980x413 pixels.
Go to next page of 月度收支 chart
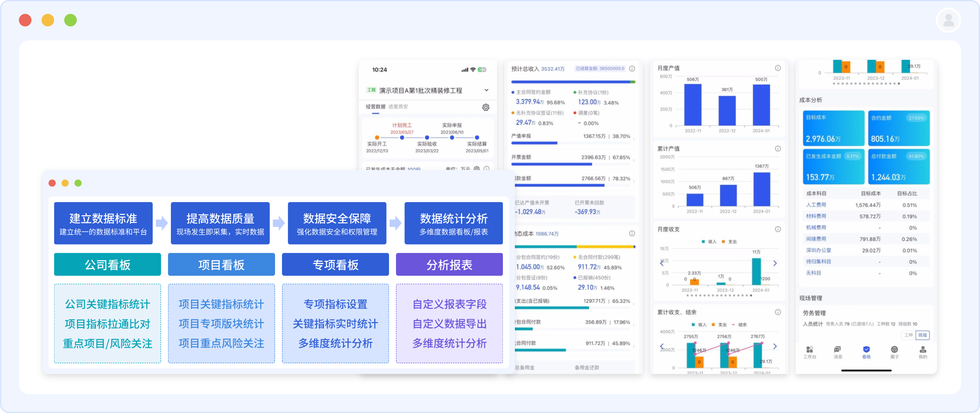(x=775, y=263)
